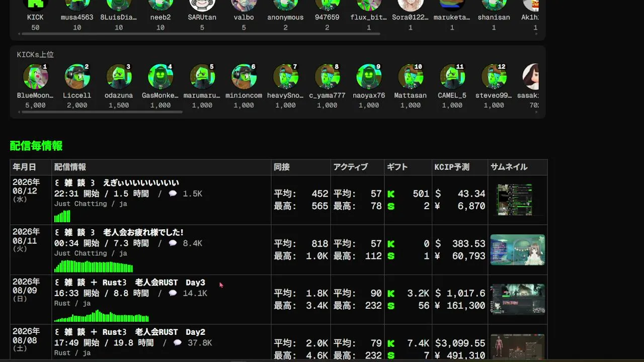
Task: View shanisan's avatar
Action: 494,5
